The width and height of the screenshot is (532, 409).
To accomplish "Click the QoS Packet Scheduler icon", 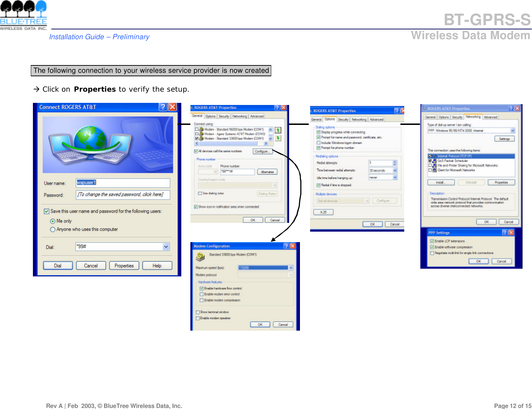I will [434, 161].
